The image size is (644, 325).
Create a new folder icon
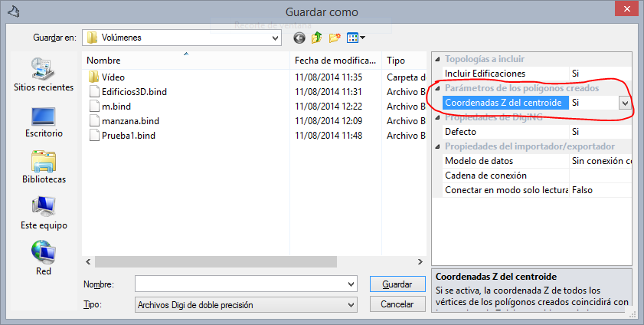335,38
